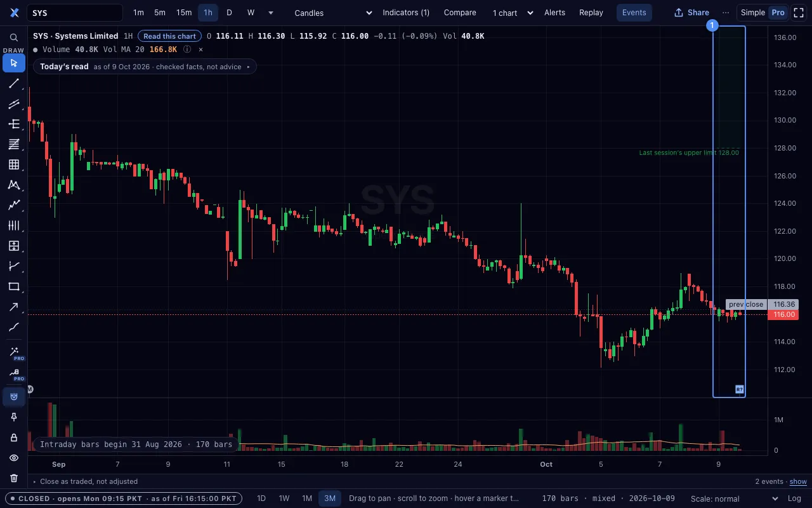The image size is (812, 508).
Task: Click Read this chart button
Action: click(169, 36)
